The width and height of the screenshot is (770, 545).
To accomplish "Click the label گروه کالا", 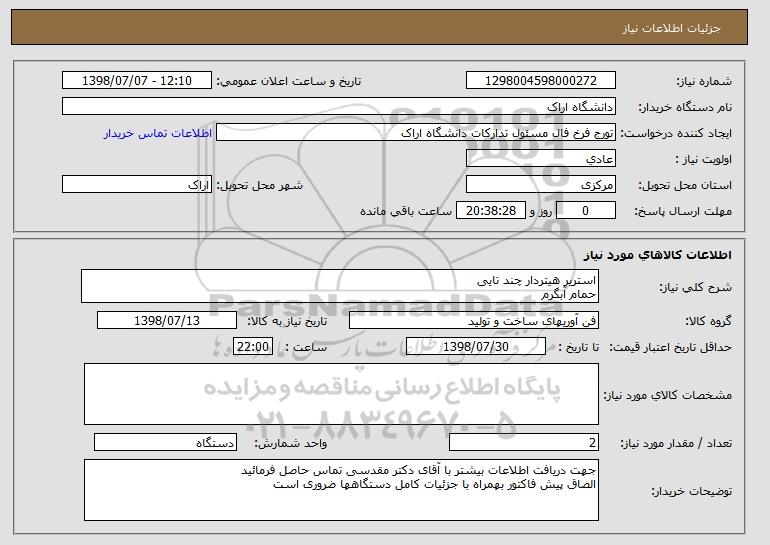I will [x=709, y=321].
